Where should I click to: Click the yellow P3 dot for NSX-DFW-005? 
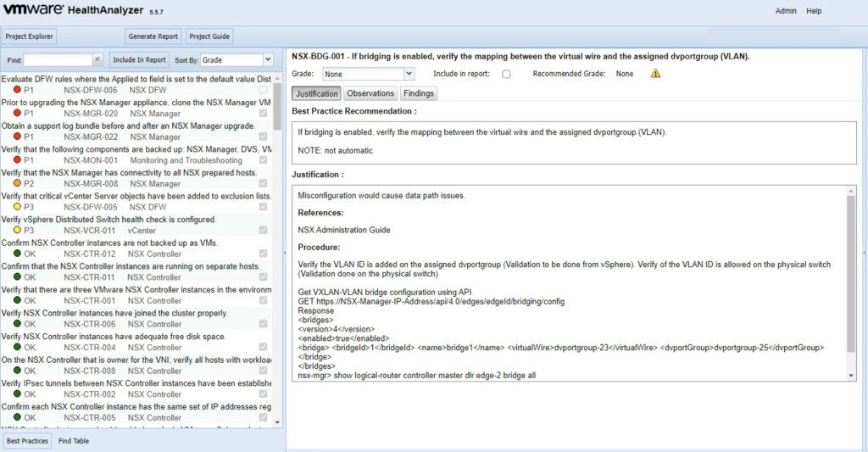pyautogui.click(x=17, y=207)
